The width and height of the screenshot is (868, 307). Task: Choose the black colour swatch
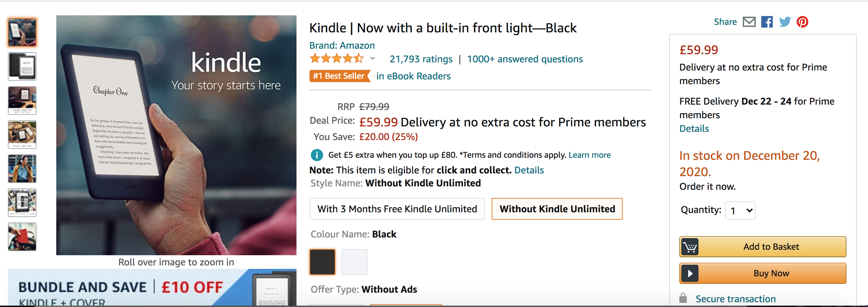click(322, 262)
